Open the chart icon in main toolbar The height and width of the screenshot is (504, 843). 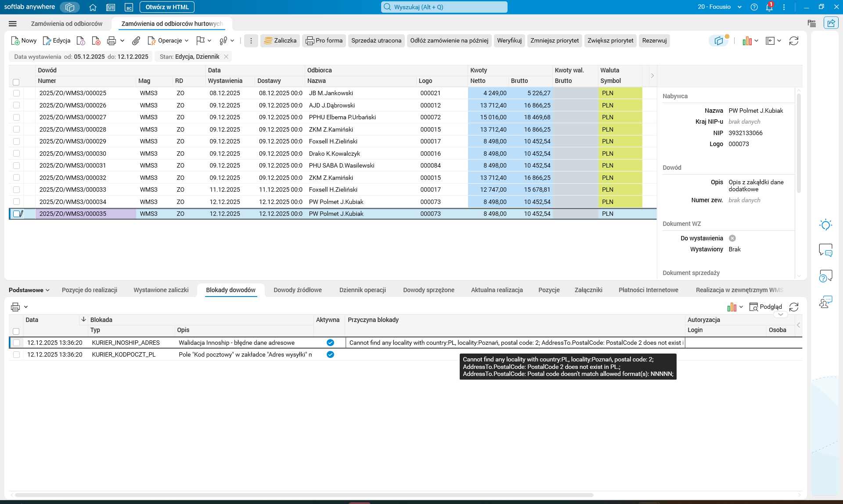[x=747, y=41]
